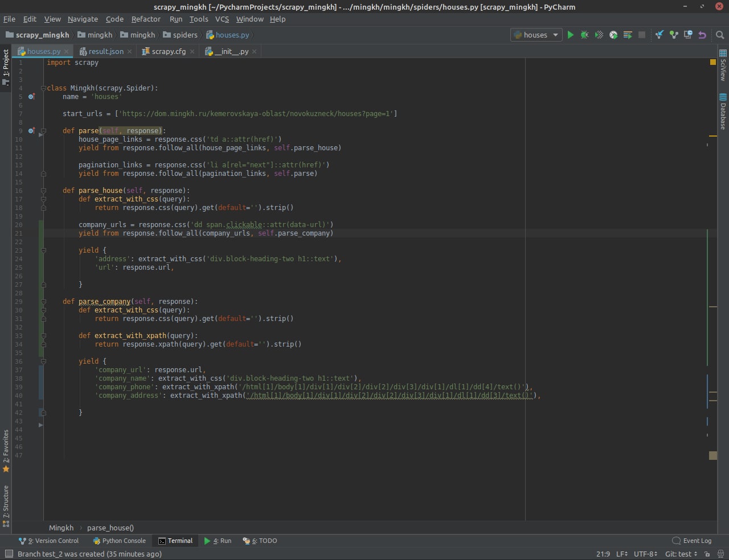
Task: Click the yellow inspection indicator atop the scrollbar
Action: tap(712, 62)
